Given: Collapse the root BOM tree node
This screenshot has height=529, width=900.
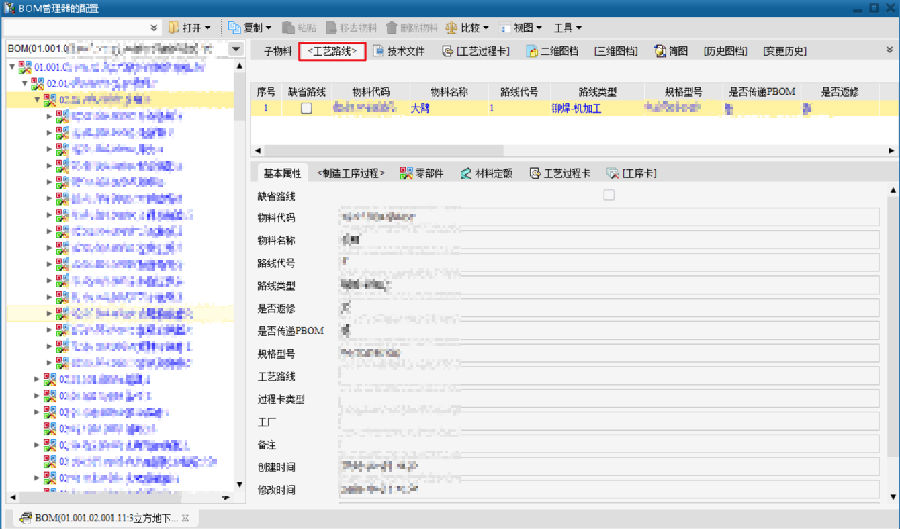Looking at the screenshot, I should (12, 67).
